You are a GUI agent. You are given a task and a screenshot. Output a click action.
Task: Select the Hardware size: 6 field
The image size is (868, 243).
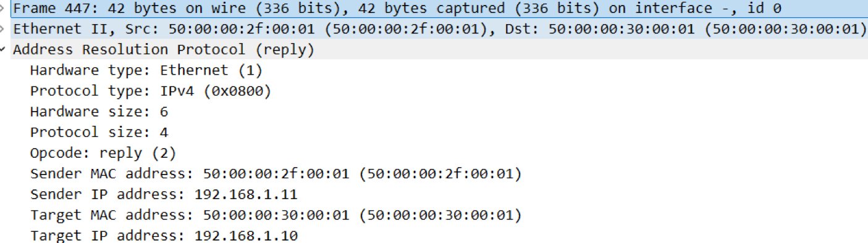point(99,112)
